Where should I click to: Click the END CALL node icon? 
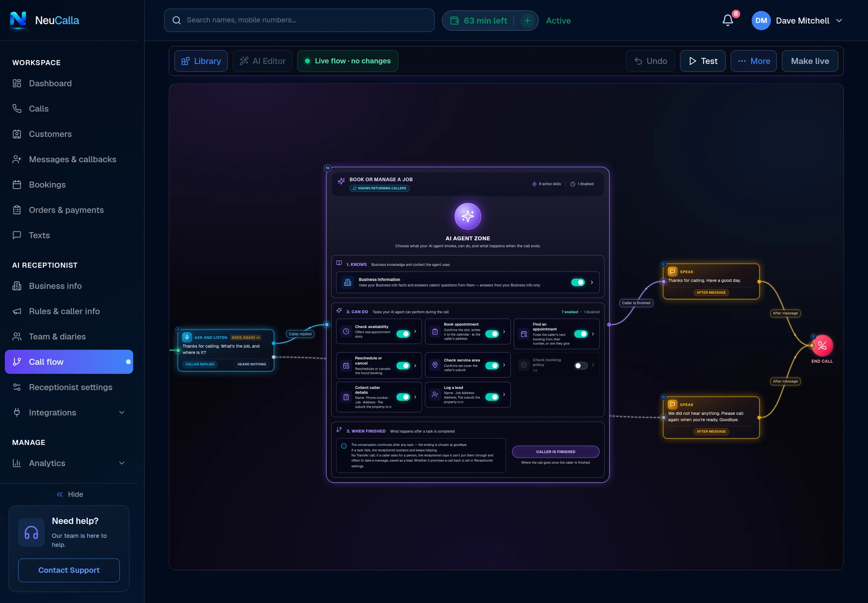(x=822, y=345)
